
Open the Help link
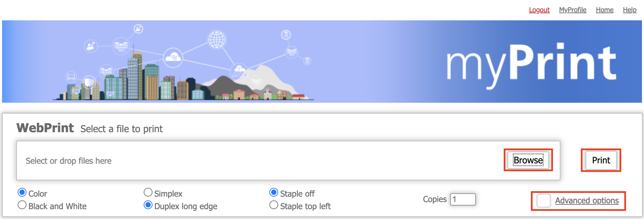coord(629,10)
